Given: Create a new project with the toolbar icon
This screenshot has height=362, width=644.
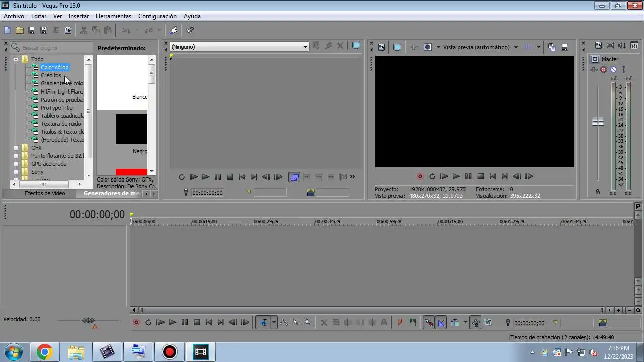Looking at the screenshot, I should tap(8, 30).
